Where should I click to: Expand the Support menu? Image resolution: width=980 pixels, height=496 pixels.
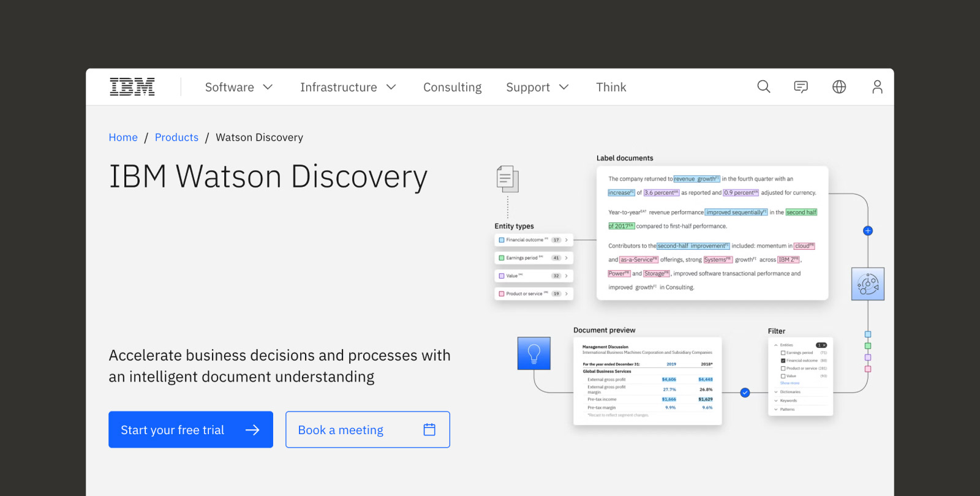(537, 87)
